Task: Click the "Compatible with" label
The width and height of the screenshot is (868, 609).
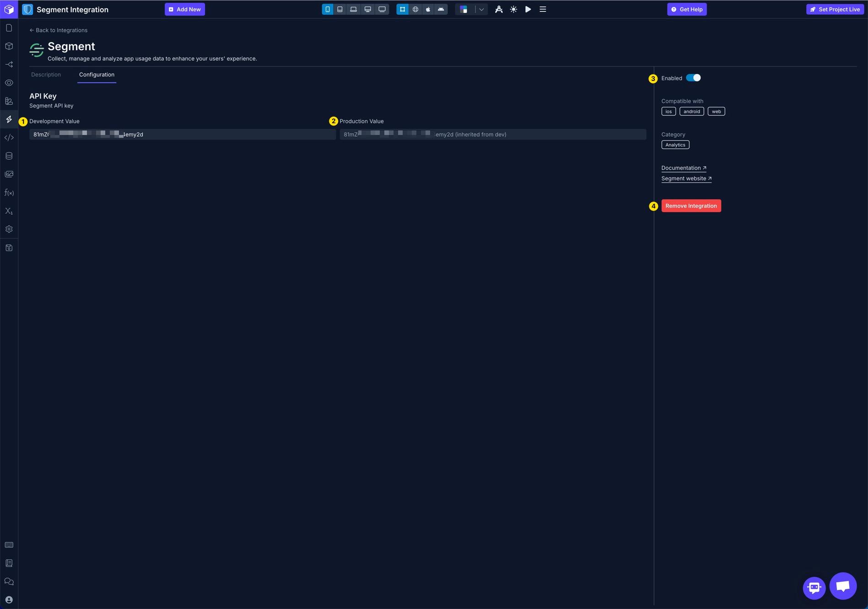Action: 682,101
